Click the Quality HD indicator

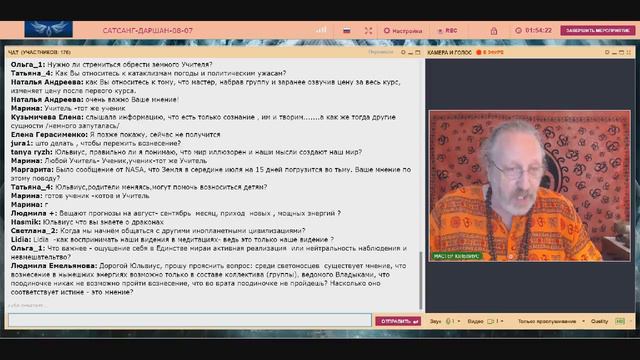point(620,321)
